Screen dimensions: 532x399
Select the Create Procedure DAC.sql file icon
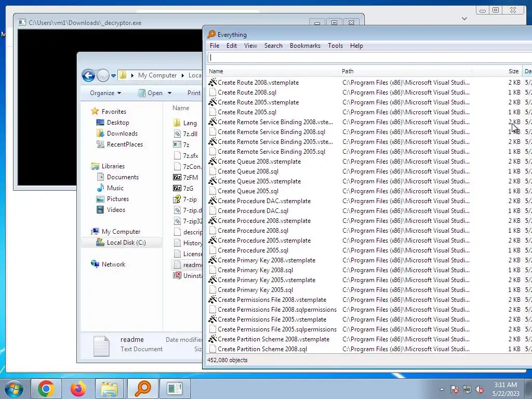[x=212, y=211]
